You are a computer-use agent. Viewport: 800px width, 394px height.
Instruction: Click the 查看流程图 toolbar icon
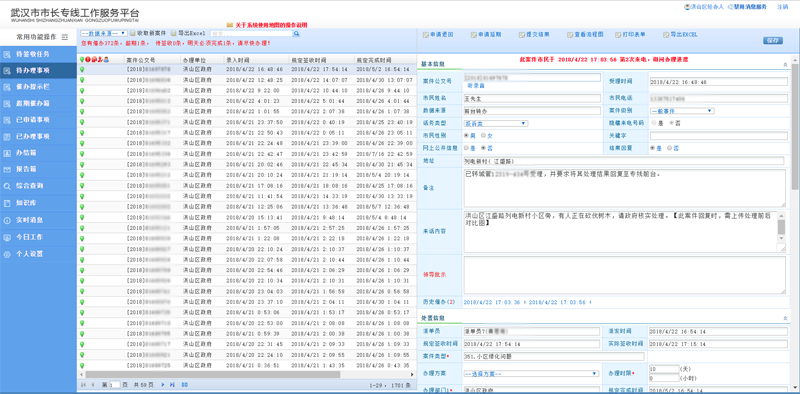[x=570, y=35]
